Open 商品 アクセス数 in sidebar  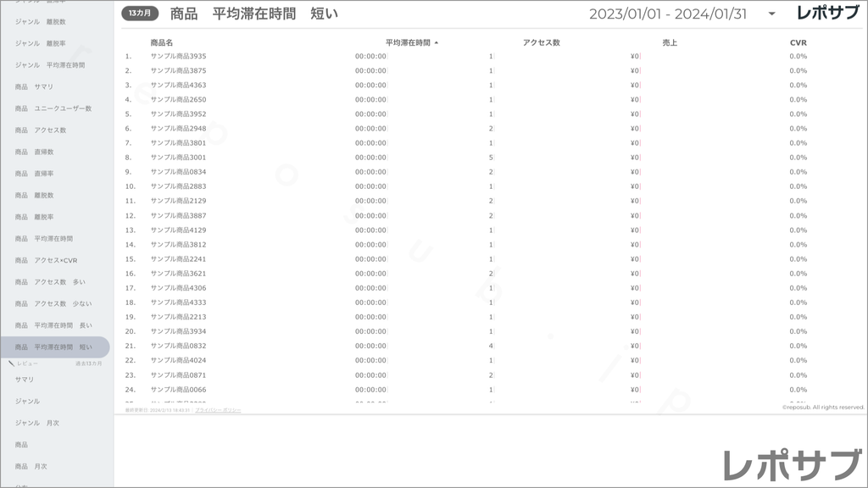(41, 130)
